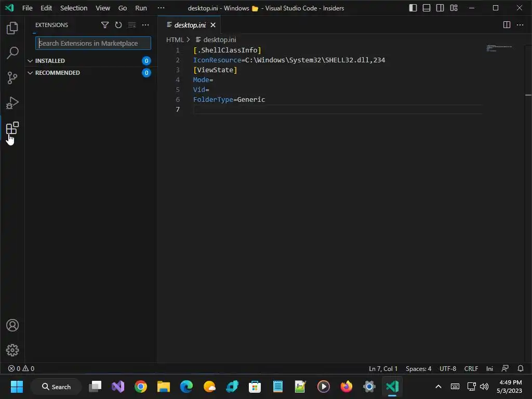Viewport: 532px width, 399px height.
Task: Open the Run menu
Action: pos(141,8)
